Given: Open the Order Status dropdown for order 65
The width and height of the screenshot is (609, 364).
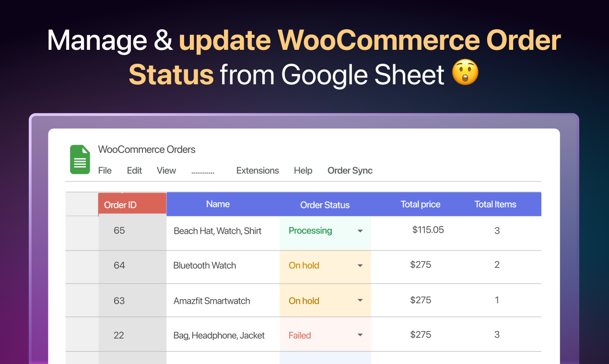Looking at the screenshot, I should [360, 230].
